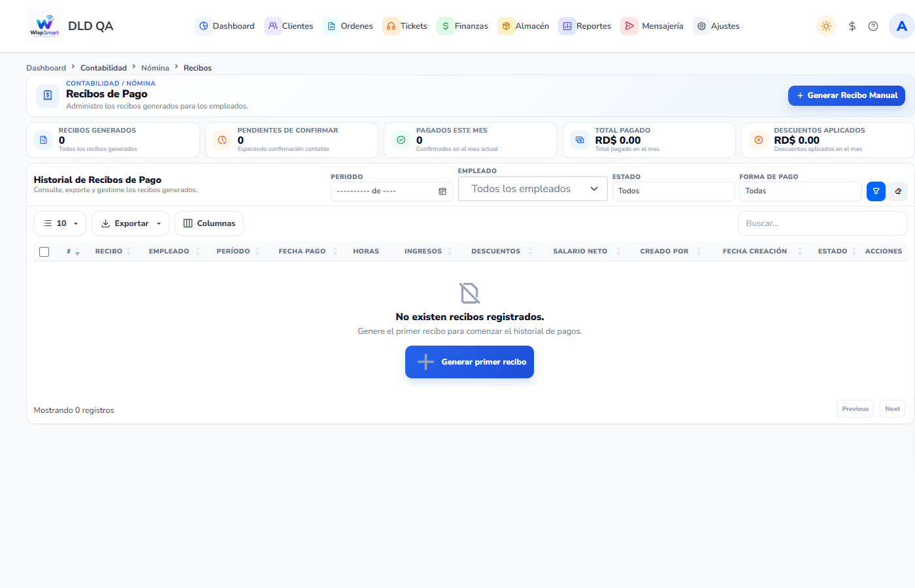Toggle the sun light theme icon

[x=826, y=26]
